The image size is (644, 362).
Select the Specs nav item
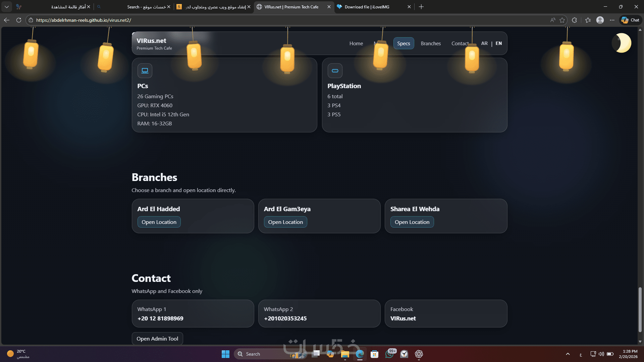point(404,44)
